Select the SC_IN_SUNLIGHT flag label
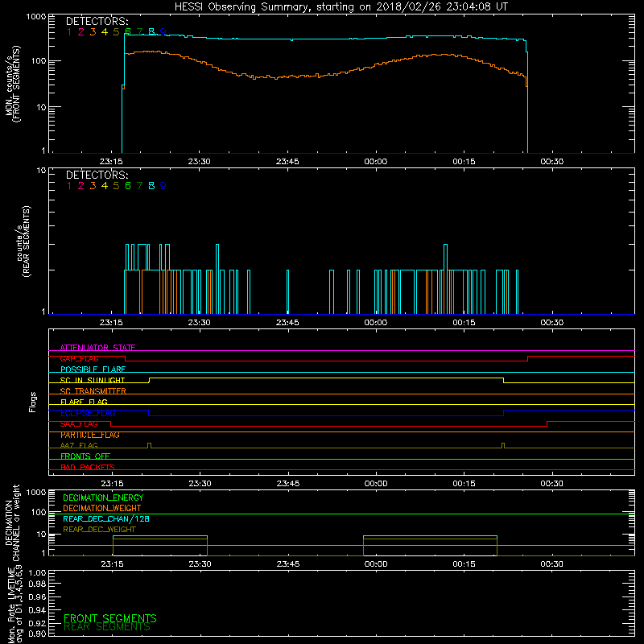644x644 pixels. (93, 380)
